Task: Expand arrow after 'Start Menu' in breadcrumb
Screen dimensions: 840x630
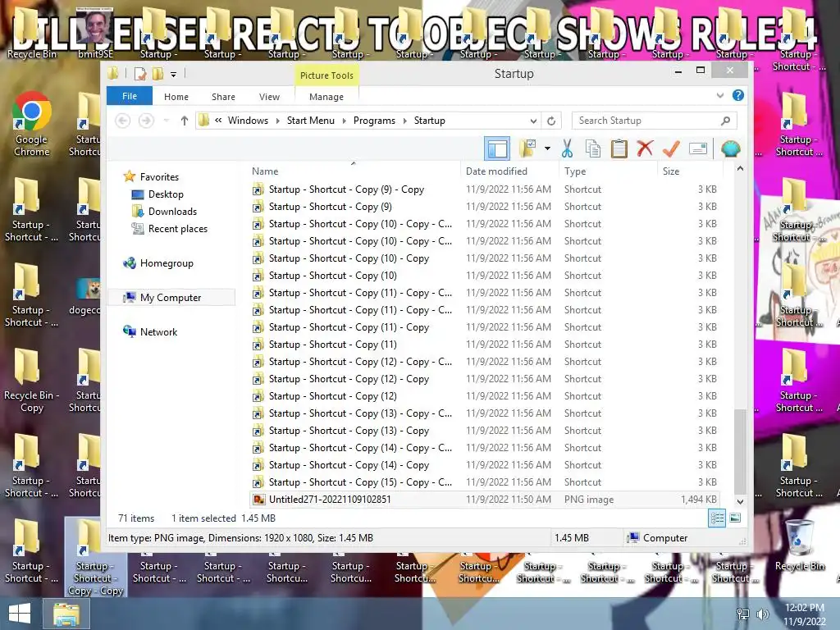Action: [344, 121]
